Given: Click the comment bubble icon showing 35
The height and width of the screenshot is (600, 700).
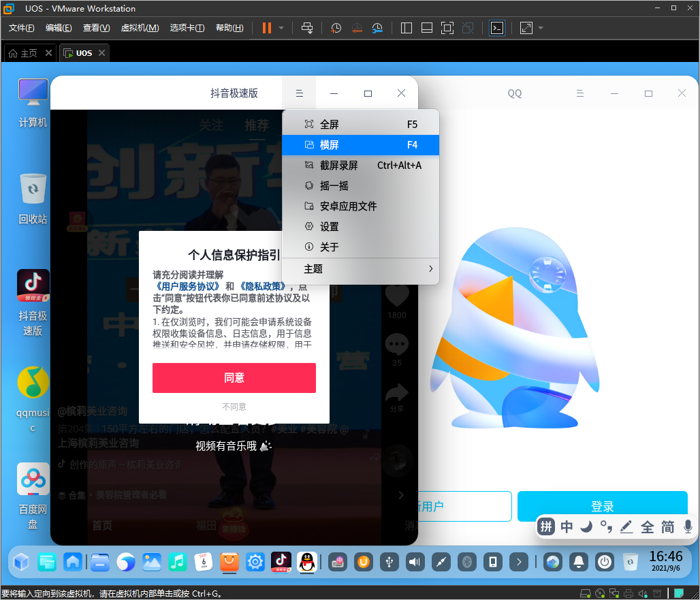Looking at the screenshot, I should coord(397,344).
